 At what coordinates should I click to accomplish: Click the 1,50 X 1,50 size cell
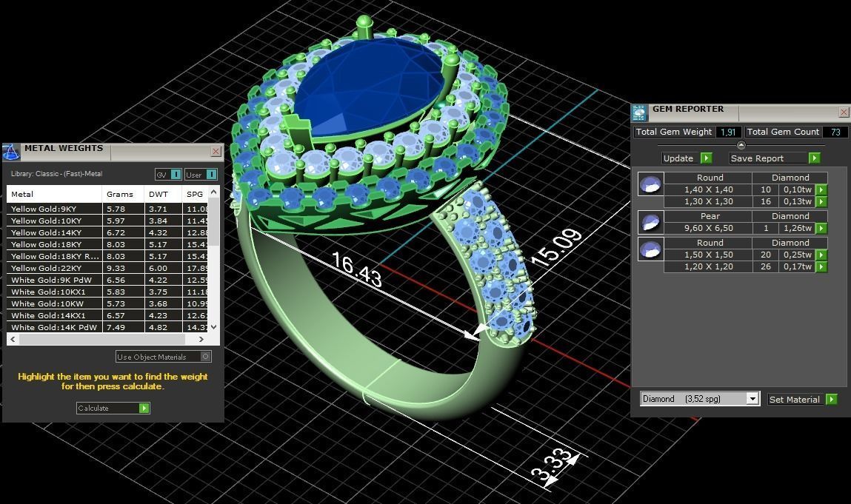click(x=708, y=255)
